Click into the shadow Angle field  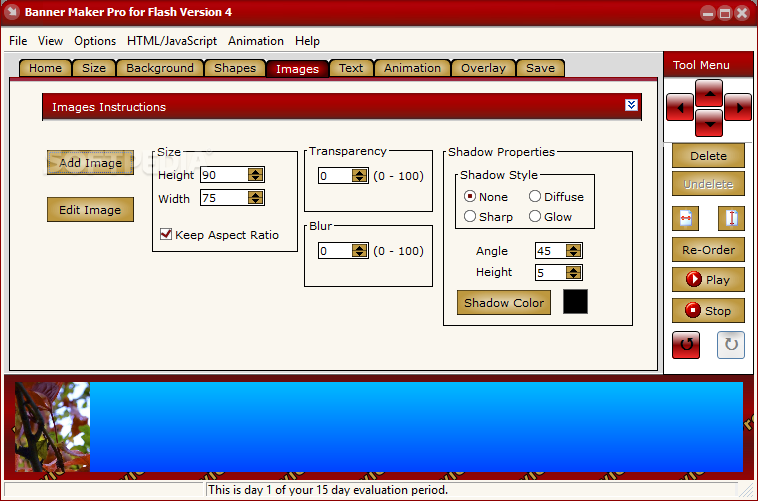pyautogui.click(x=551, y=251)
